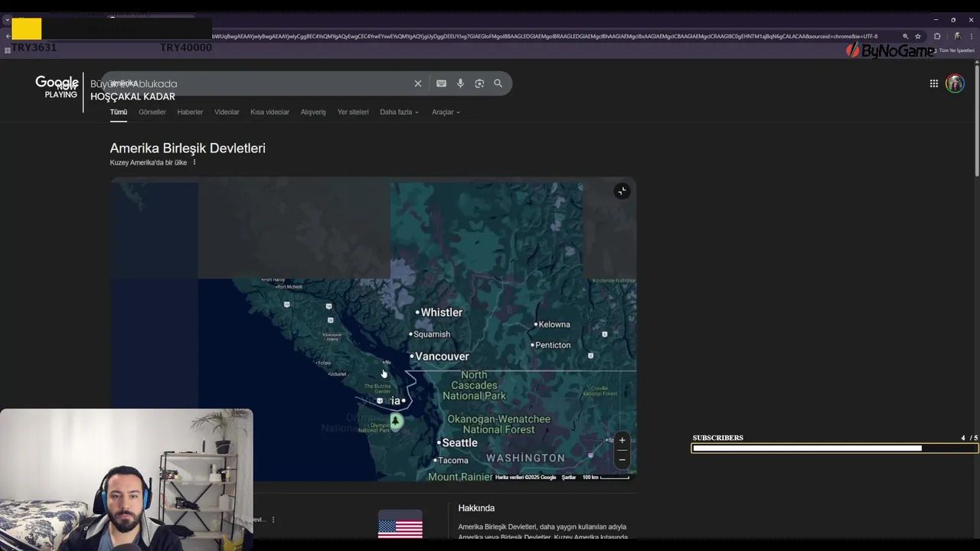Click Kelowna label on the map
This screenshot has height=551, width=980.
(x=554, y=324)
